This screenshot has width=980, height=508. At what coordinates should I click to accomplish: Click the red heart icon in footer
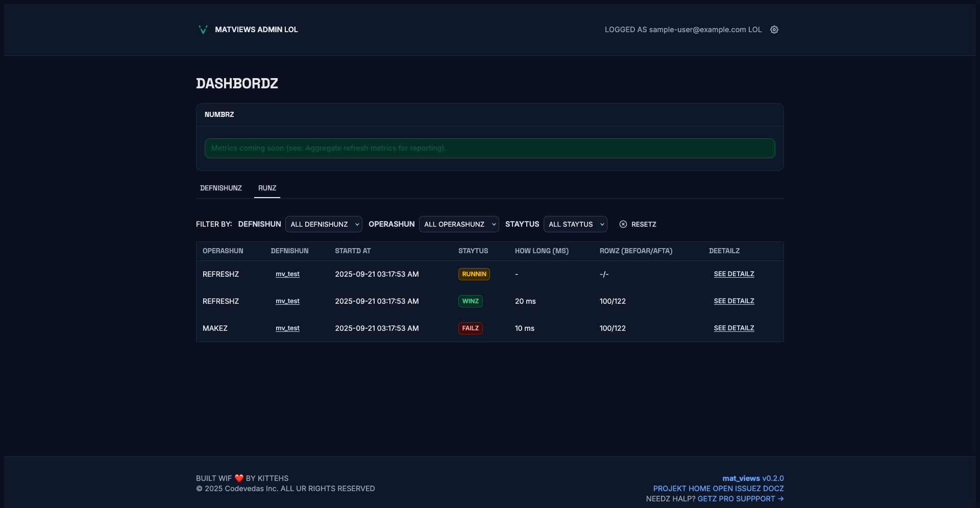click(239, 478)
